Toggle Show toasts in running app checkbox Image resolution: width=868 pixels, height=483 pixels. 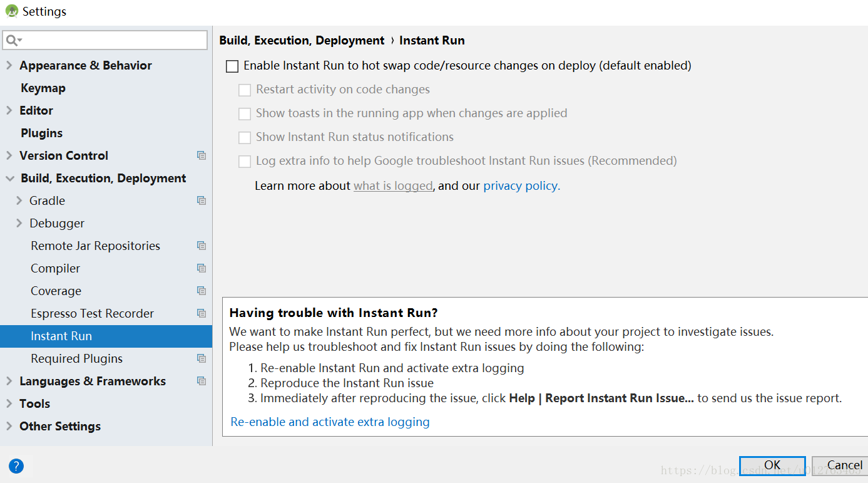[x=245, y=114]
